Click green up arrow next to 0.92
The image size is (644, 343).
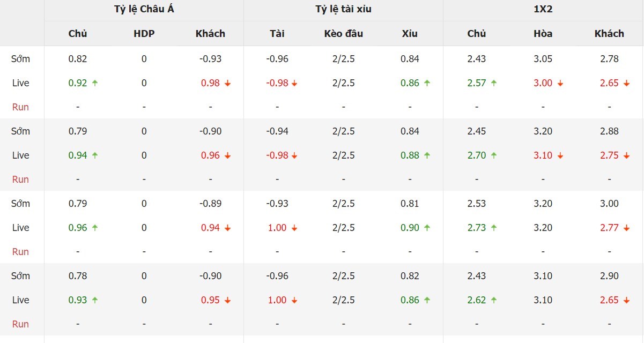coord(95,83)
